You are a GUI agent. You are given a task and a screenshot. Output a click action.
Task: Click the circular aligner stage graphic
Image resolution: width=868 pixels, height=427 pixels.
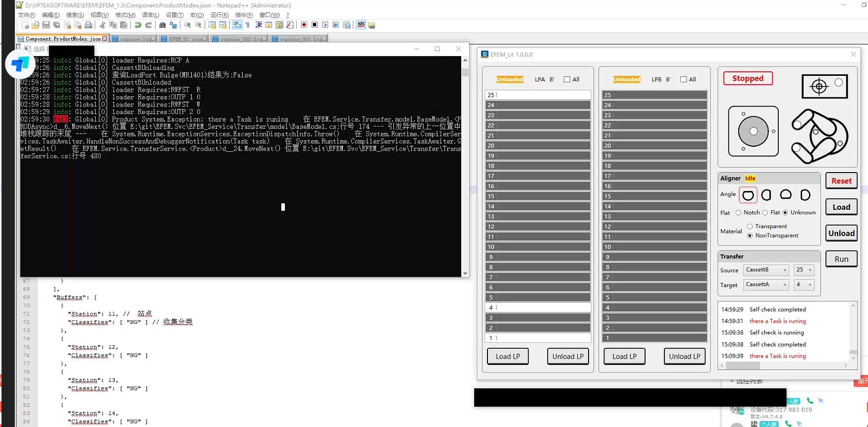(754, 131)
